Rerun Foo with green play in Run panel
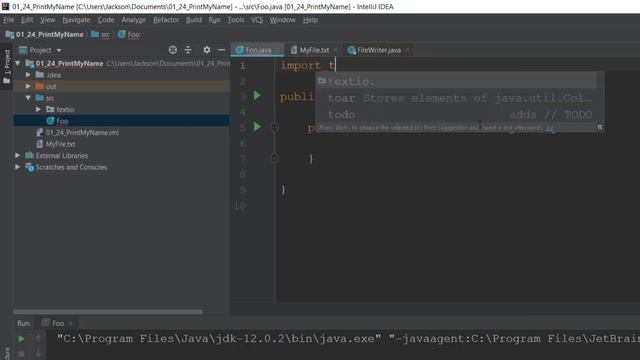 point(21,339)
